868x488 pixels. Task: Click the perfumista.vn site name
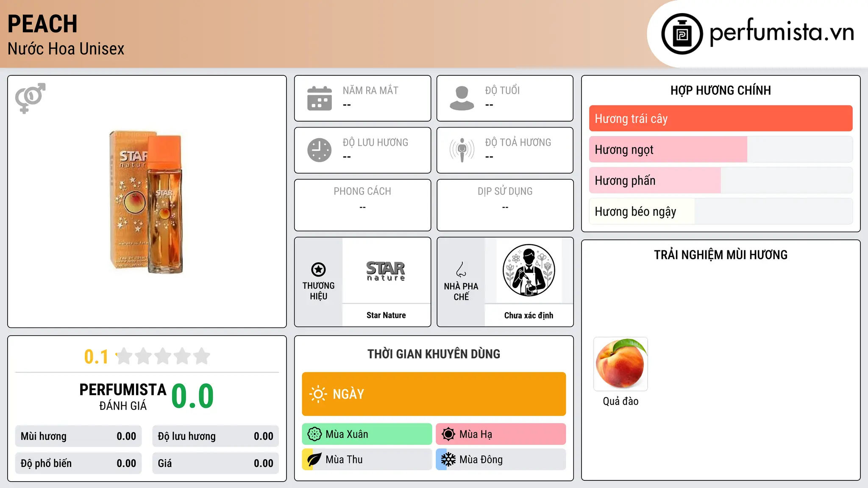click(782, 32)
